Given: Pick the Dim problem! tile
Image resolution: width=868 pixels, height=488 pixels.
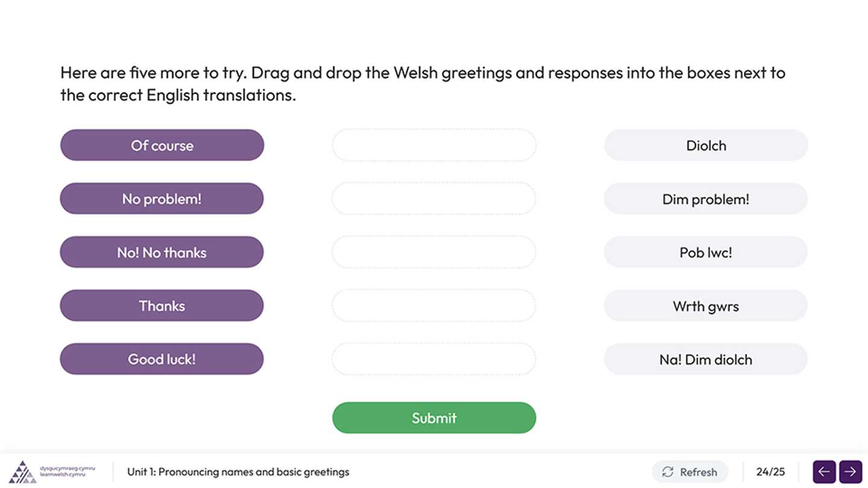Looking at the screenshot, I should coord(706,199).
